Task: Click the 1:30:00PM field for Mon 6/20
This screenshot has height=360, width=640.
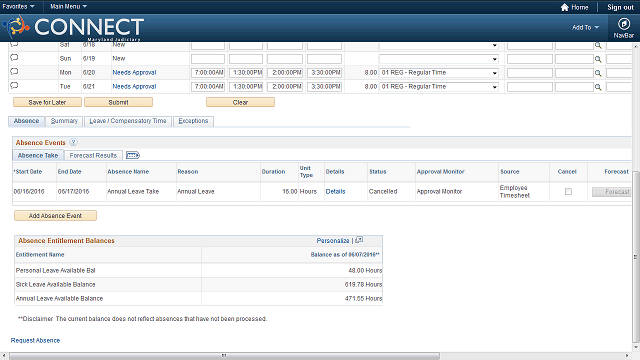Action: [x=246, y=73]
